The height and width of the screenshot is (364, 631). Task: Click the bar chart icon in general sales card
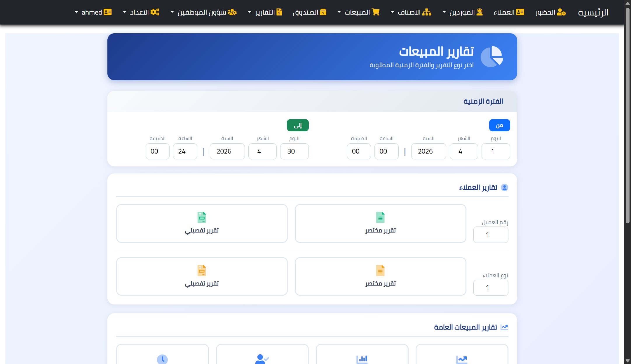point(362,360)
